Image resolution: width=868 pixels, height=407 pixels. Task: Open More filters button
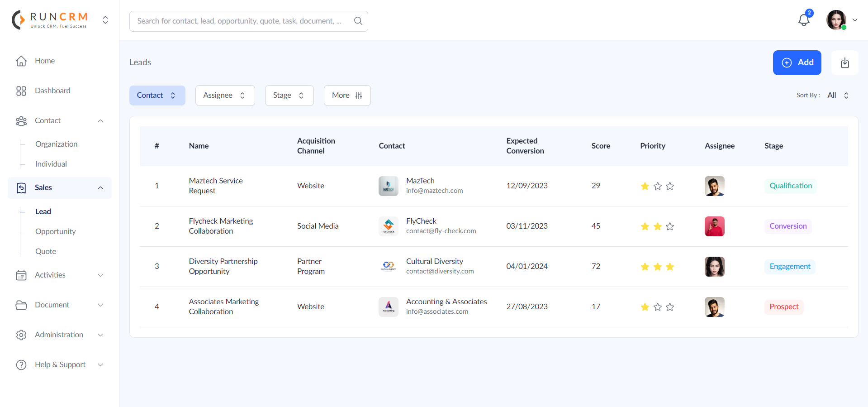[347, 96]
